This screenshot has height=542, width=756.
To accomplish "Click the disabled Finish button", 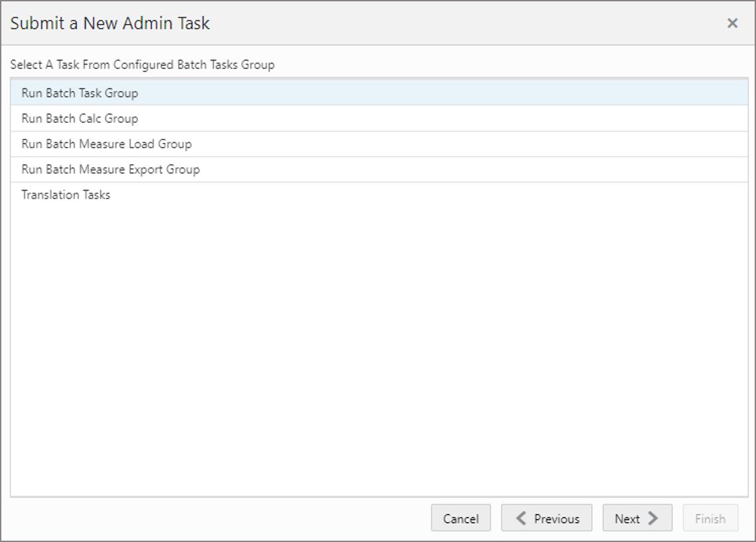I will click(x=710, y=517).
